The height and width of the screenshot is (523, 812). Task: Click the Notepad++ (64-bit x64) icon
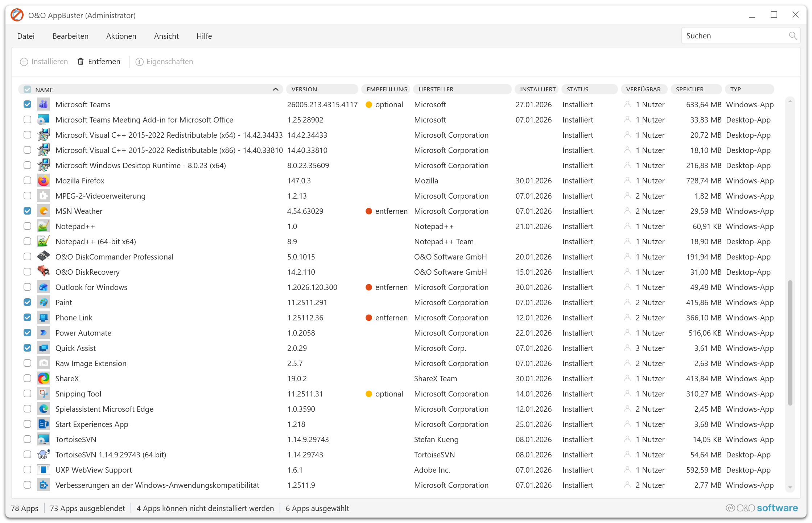44,241
